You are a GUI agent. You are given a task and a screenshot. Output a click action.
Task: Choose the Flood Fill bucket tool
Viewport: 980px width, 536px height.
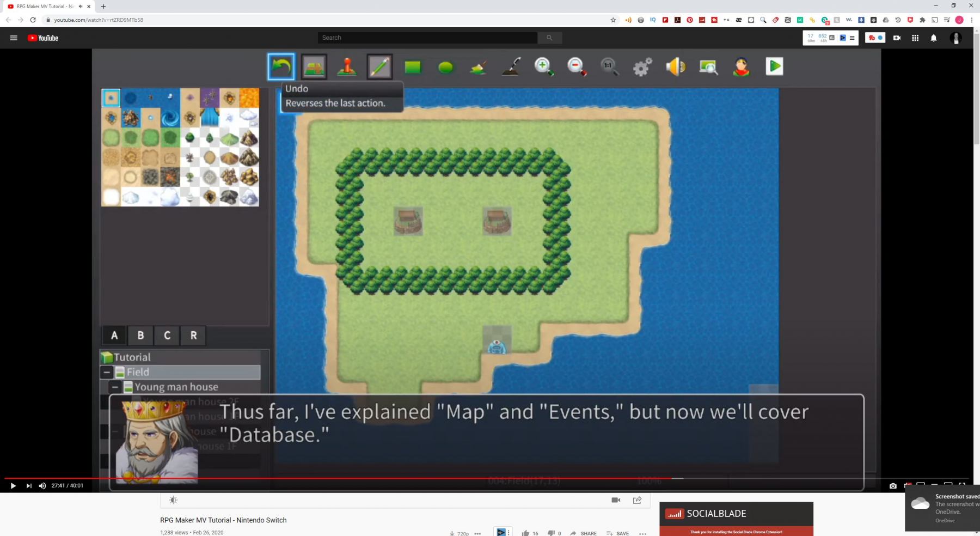coord(478,68)
